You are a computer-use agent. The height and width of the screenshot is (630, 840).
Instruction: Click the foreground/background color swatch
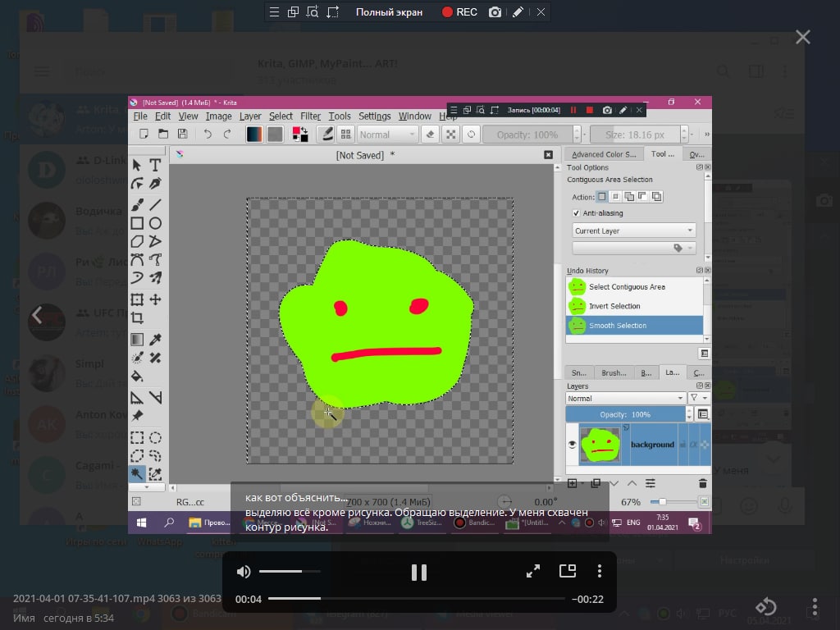coord(300,135)
